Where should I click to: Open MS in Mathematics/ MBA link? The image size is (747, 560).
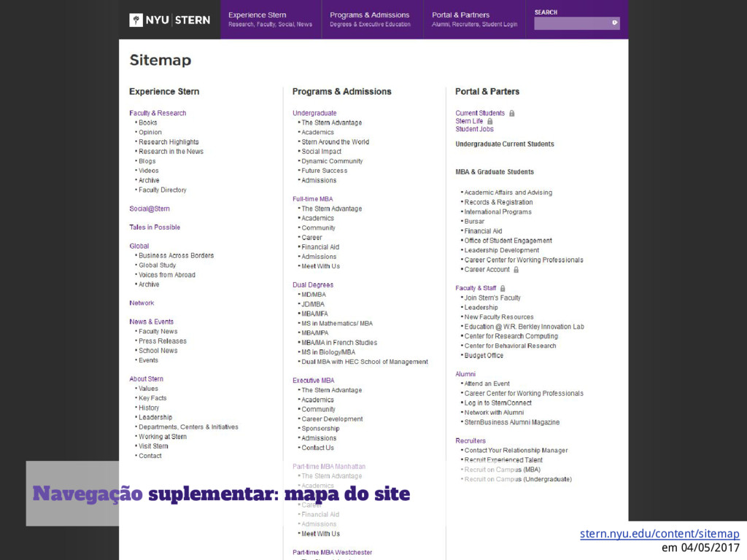click(x=337, y=323)
